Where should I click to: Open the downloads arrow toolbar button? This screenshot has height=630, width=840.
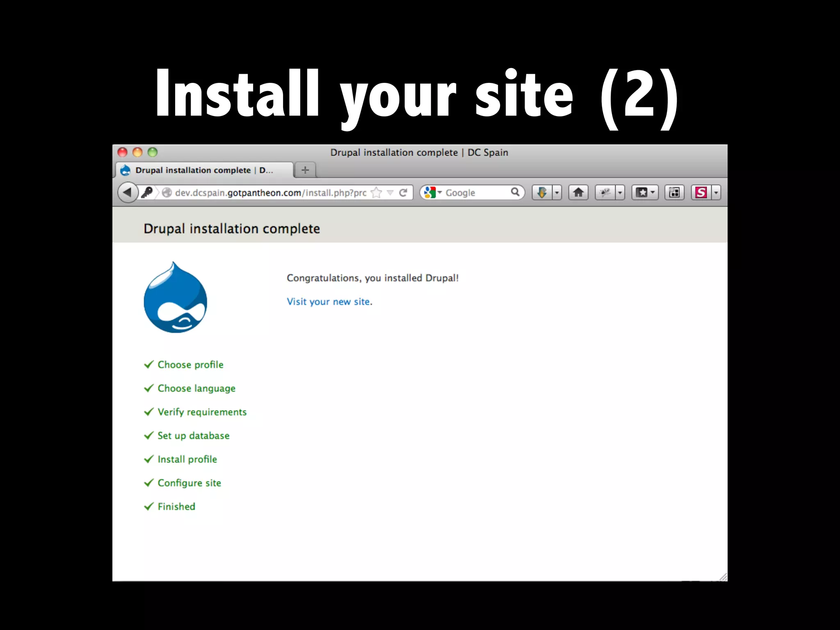pyautogui.click(x=542, y=192)
